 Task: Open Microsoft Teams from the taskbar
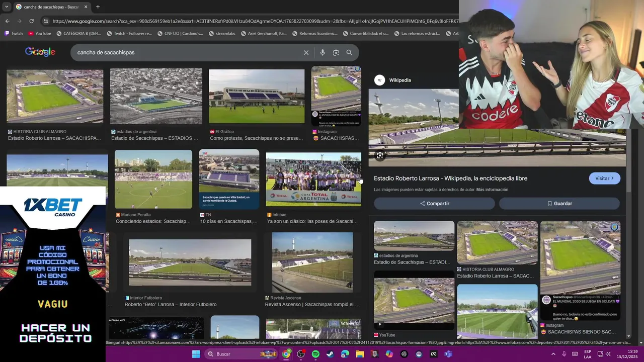tap(448, 354)
